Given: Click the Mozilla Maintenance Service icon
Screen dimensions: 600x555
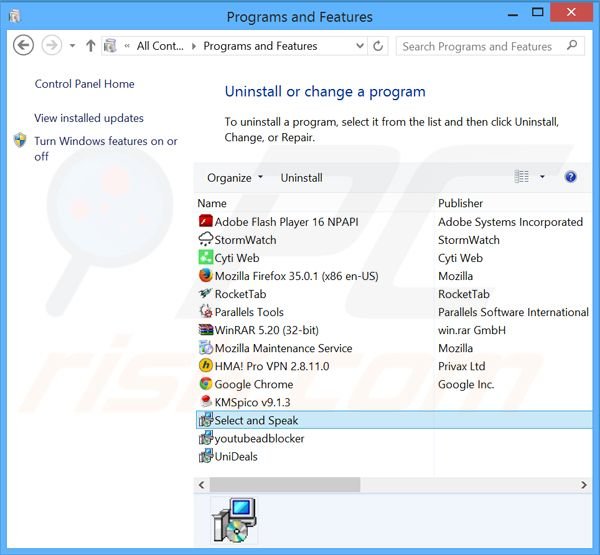Looking at the screenshot, I should coord(205,348).
